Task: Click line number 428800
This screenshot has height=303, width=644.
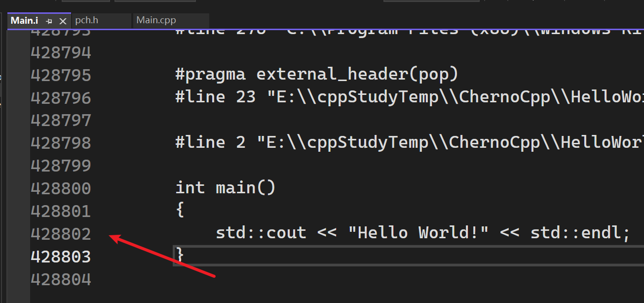Action: click(61, 188)
